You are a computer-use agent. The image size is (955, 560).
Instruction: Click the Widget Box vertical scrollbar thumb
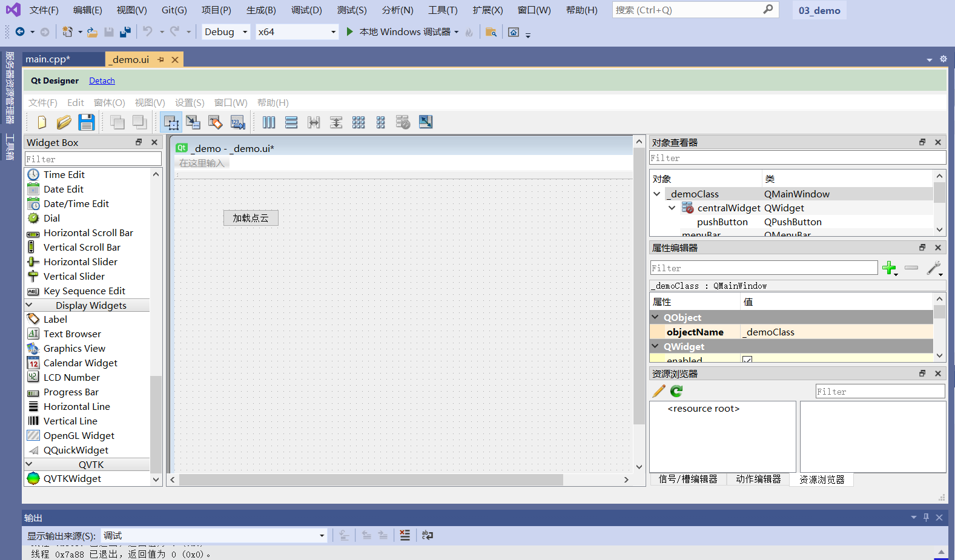[156, 424]
